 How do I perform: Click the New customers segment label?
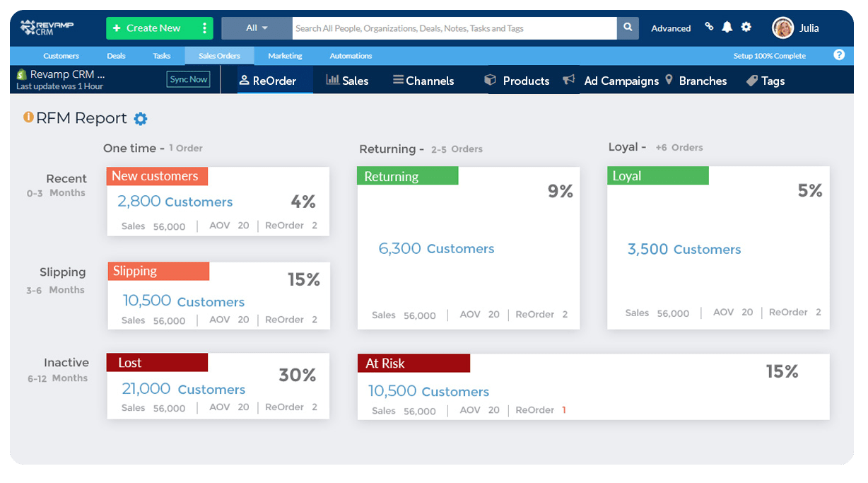coord(157,176)
